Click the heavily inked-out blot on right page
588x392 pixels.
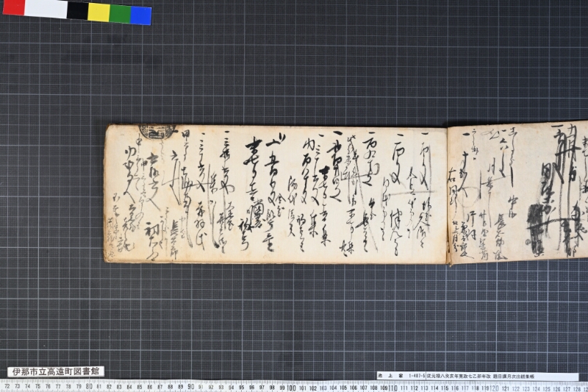pos(536,229)
